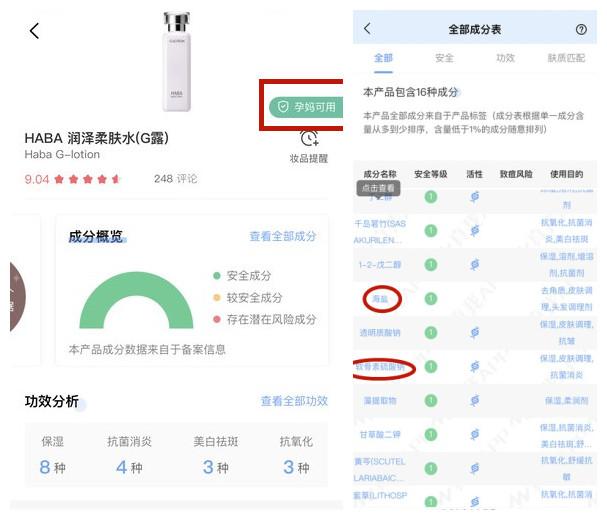Select the 美白祛斑 3种 efficacy item

pyautogui.click(x=216, y=455)
